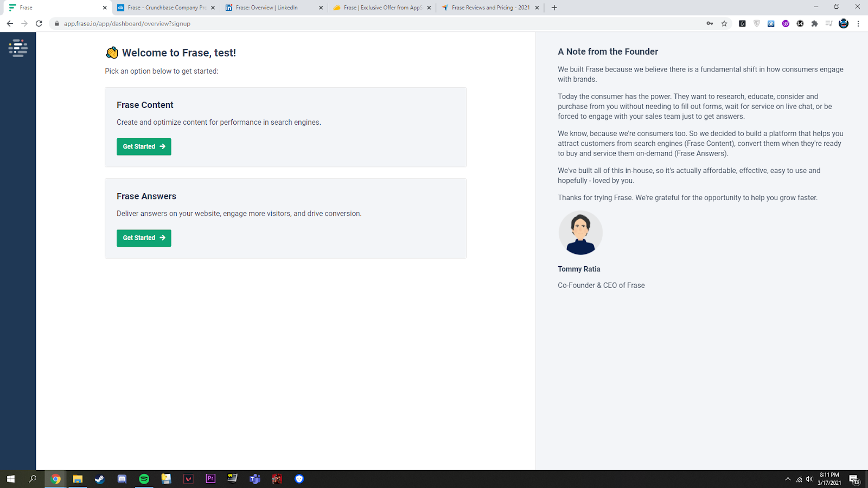Close the Crunchbase Company Profile tab
Viewport: 868px width, 488px height.
(x=213, y=8)
